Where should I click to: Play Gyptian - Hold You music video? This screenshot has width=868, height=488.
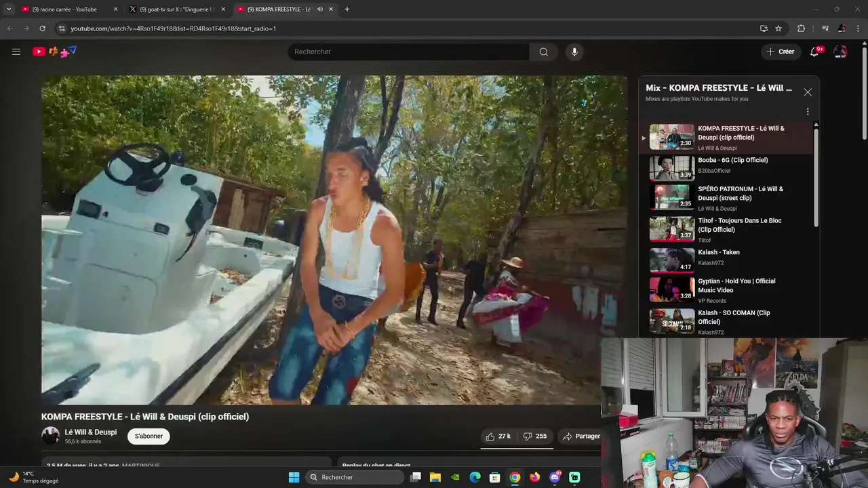click(728, 290)
